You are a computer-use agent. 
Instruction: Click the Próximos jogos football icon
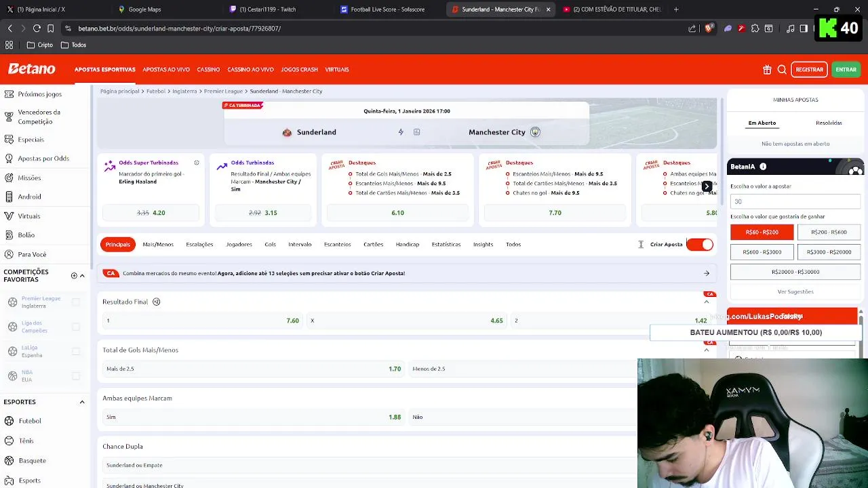tap(9, 94)
